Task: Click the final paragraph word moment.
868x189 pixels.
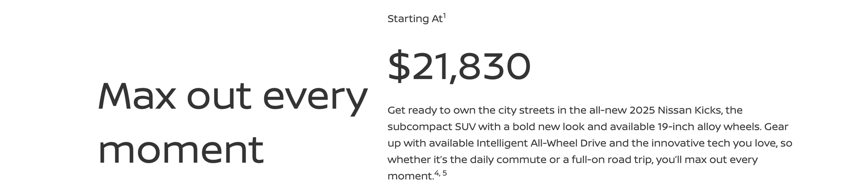Action: [x=410, y=176]
